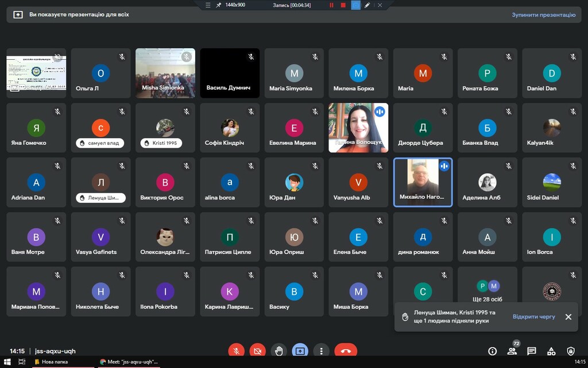Turn on the camera in the call toolbar
The width and height of the screenshot is (588, 368).
coord(257,351)
